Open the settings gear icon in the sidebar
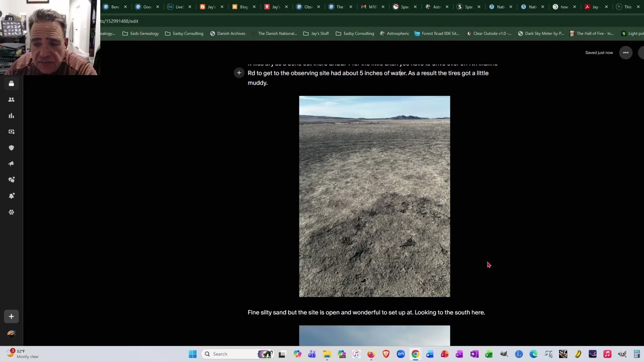The height and width of the screenshot is (362, 644). pyautogui.click(x=11, y=212)
